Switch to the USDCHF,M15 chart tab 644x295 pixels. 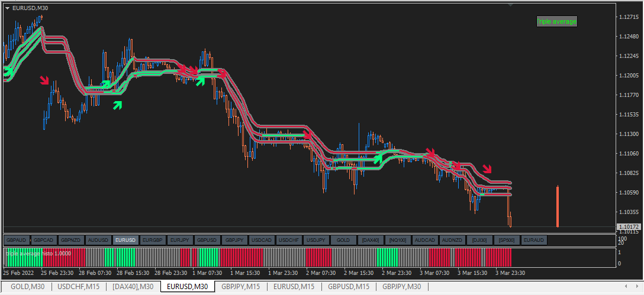pos(79,286)
